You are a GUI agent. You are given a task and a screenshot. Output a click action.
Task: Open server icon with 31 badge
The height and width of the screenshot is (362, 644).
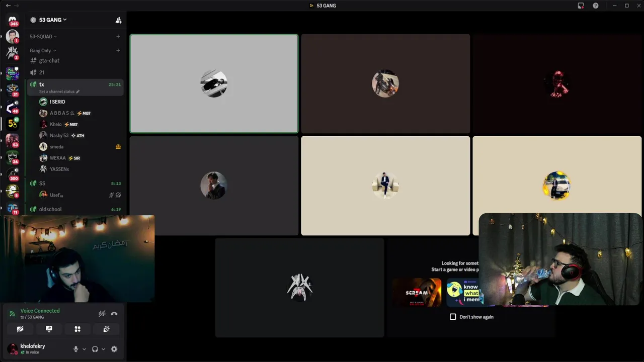pyautogui.click(x=13, y=89)
